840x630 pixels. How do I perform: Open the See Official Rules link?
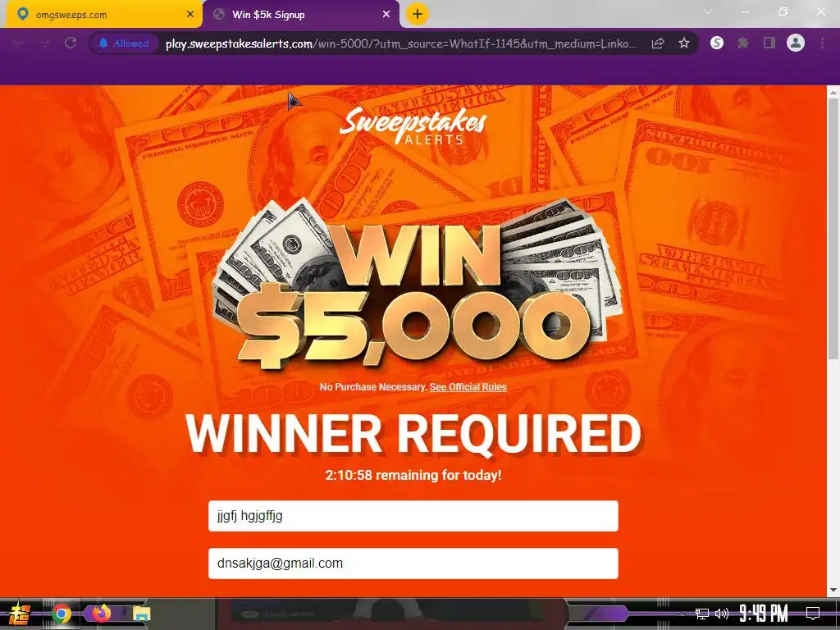(x=468, y=387)
